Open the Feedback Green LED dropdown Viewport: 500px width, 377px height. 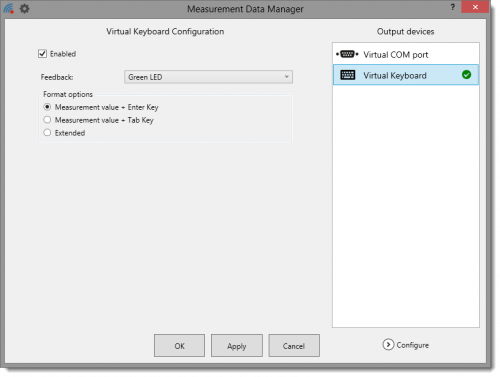208,77
